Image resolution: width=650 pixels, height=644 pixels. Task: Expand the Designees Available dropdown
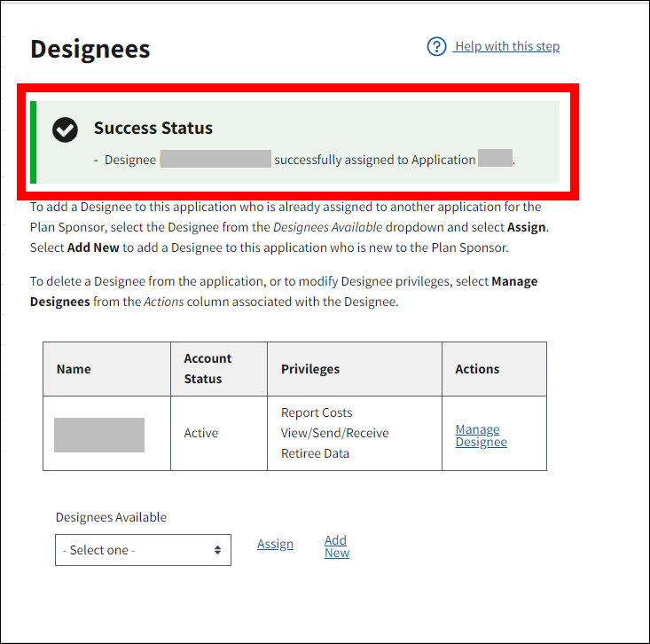click(143, 550)
